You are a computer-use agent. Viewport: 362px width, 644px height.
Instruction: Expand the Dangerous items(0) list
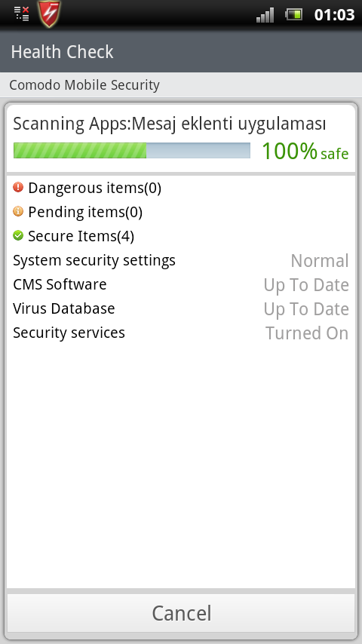tap(181, 188)
